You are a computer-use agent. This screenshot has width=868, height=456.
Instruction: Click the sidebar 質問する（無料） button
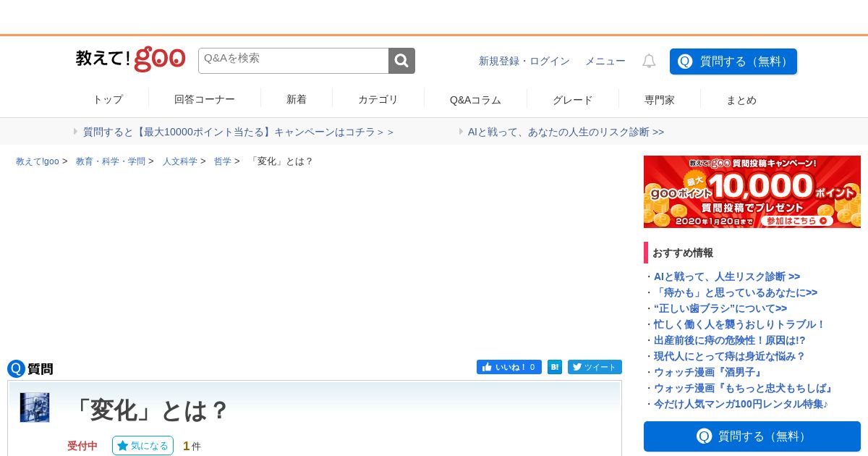pos(752,436)
